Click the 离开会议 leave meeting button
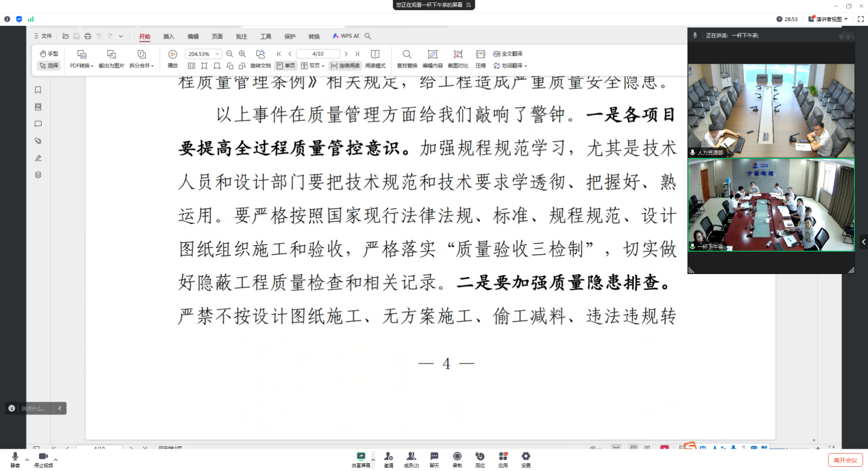This screenshot has width=868, height=471. [845, 460]
